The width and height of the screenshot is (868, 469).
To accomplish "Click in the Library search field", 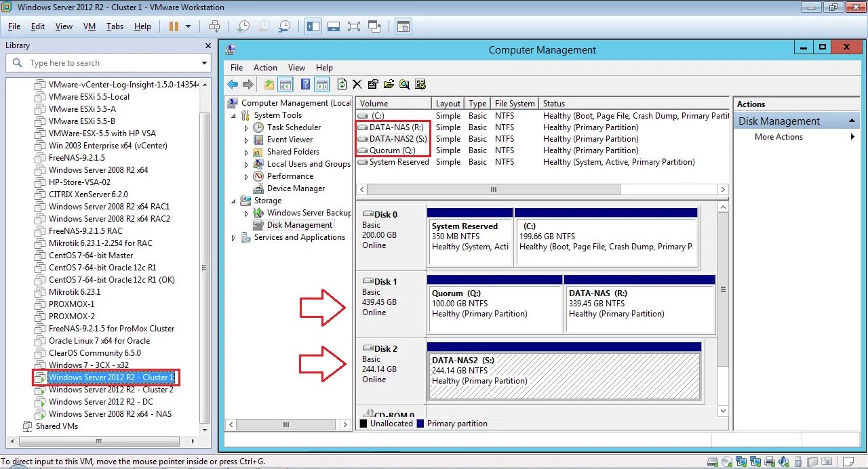I will (x=113, y=63).
